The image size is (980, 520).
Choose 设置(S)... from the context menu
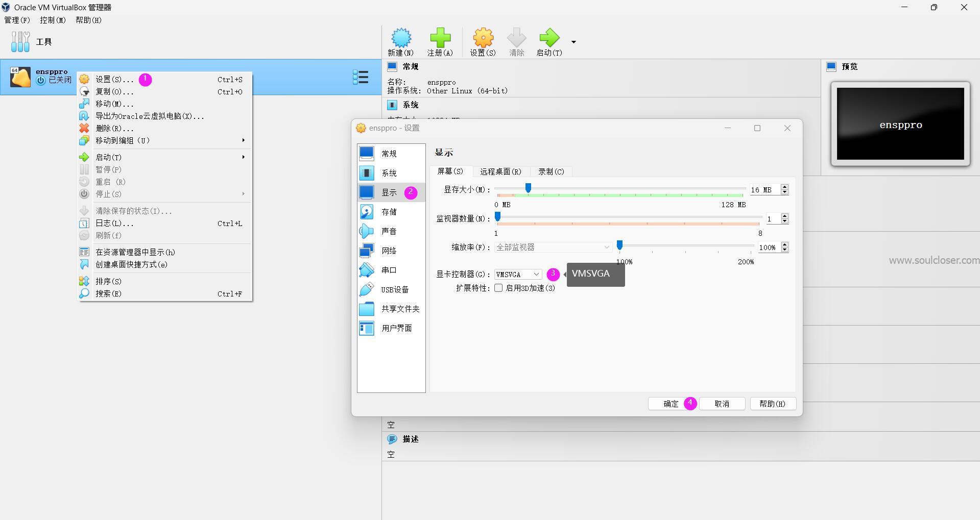click(165, 80)
